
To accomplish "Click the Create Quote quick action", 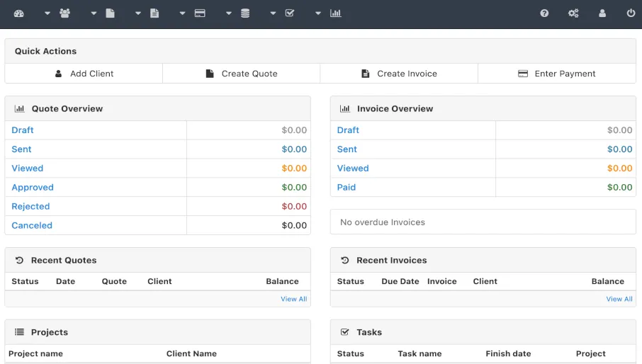I will point(242,74).
